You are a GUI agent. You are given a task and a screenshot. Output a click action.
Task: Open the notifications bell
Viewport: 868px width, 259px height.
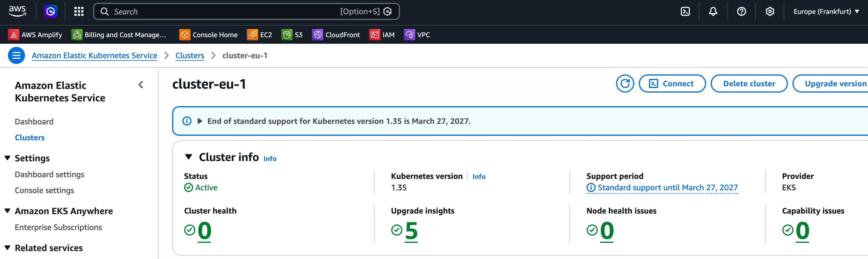coord(713,12)
